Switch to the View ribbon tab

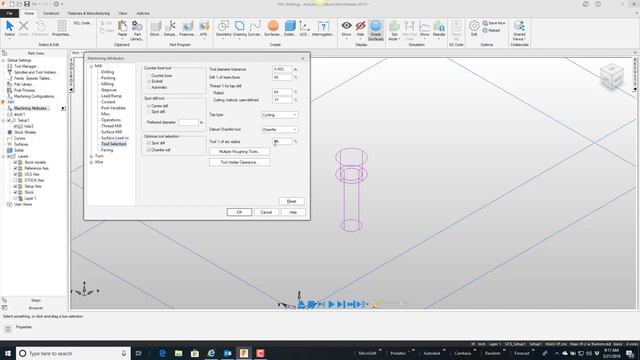(x=122, y=13)
